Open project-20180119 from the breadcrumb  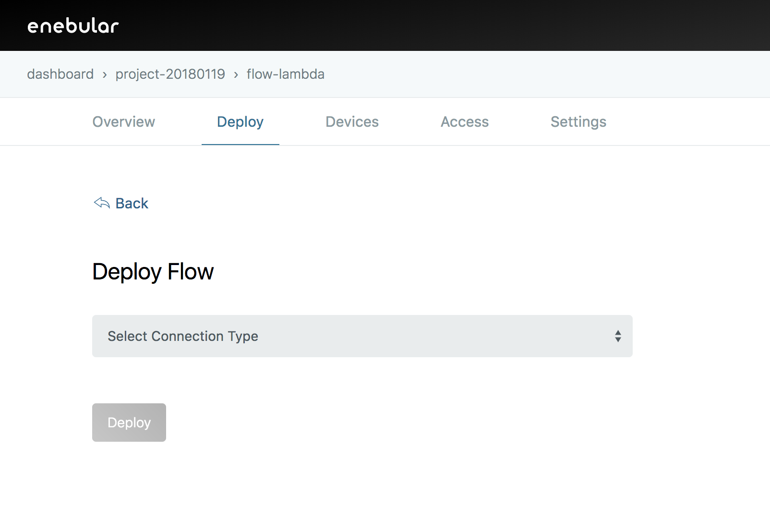pyautogui.click(x=170, y=74)
